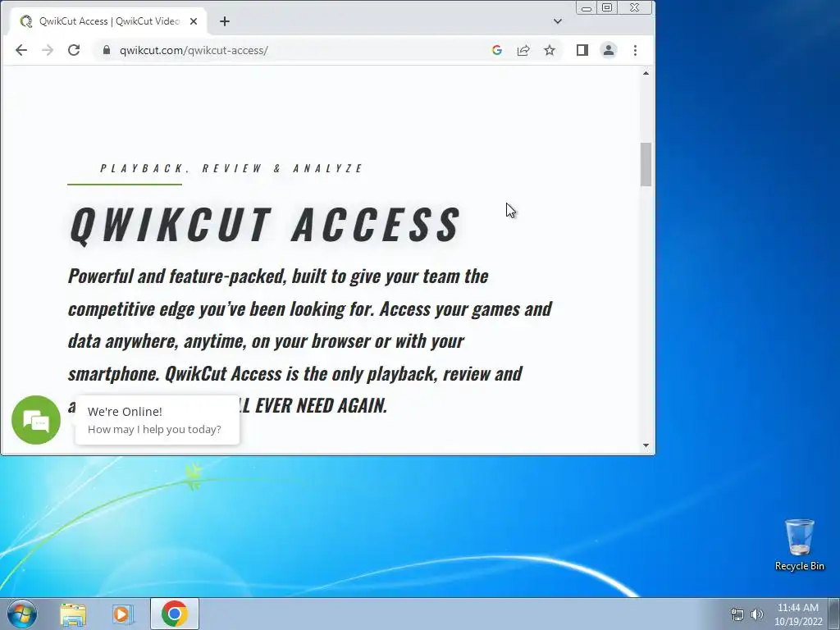The height and width of the screenshot is (630, 840).
Task: Close the QwikCut Access tab
Action: (194, 21)
